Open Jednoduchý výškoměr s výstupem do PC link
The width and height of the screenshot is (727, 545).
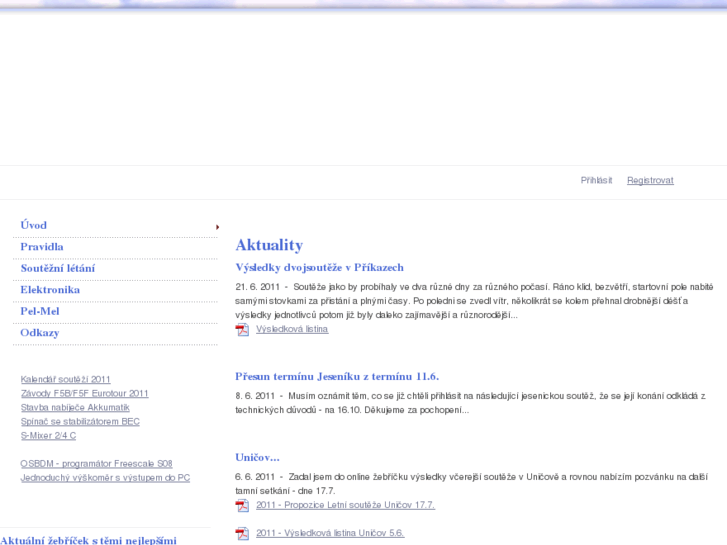[x=105, y=478]
